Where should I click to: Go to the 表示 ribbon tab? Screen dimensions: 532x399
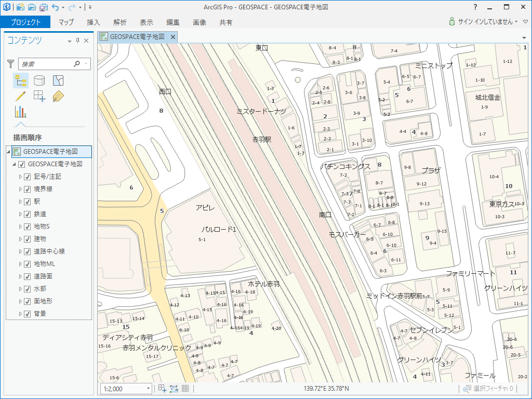[x=146, y=22]
